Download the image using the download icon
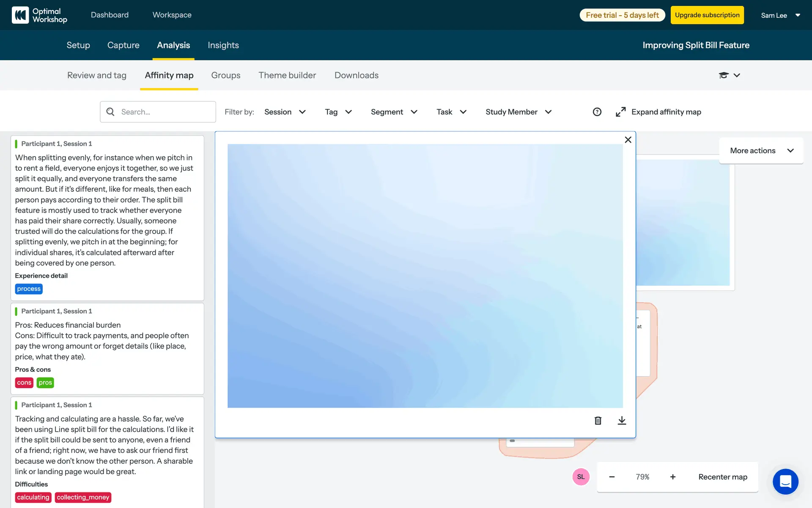This screenshot has width=812, height=508. (x=622, y=420)
